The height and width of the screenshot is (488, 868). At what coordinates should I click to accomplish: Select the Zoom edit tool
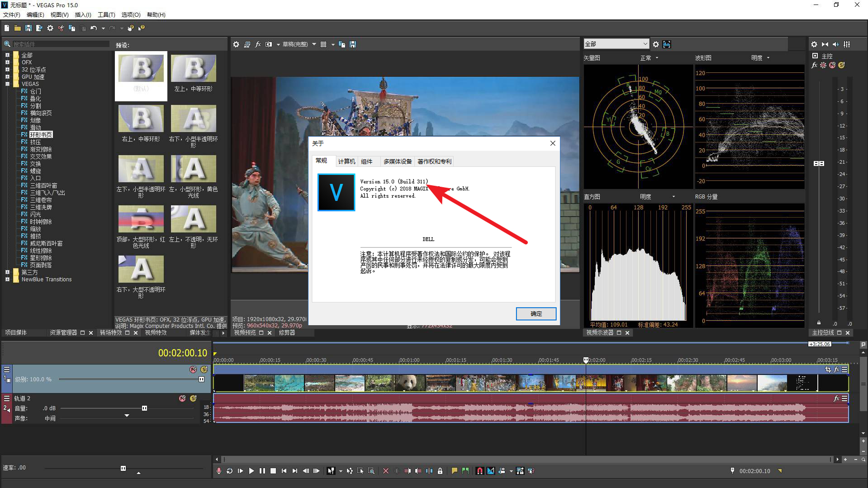371,471
